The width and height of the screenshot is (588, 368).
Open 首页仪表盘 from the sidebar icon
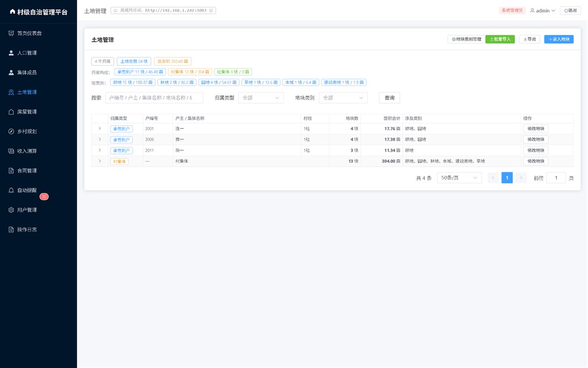pyautogui.click(x=11, y=33)
